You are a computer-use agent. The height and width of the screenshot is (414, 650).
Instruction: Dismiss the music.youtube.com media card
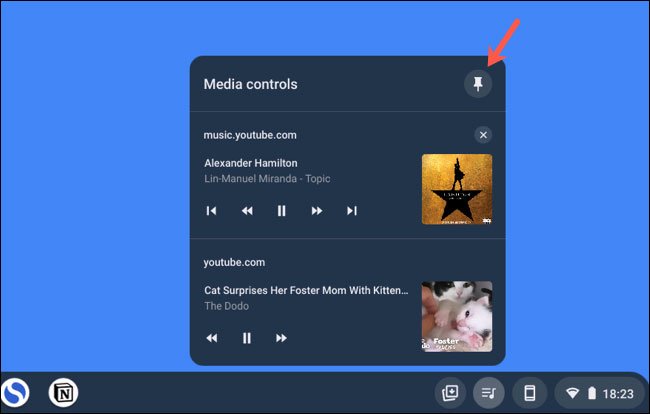point(483,135)
